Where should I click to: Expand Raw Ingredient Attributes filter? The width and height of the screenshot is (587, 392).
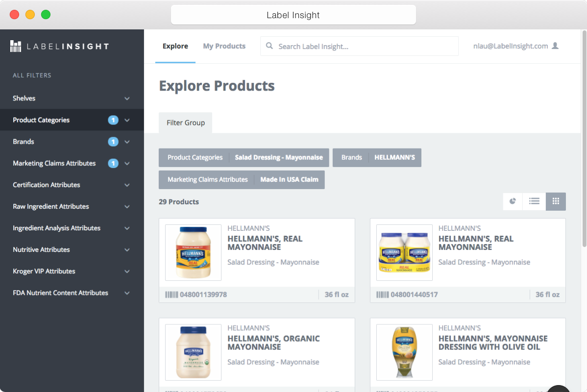(72, 206)
